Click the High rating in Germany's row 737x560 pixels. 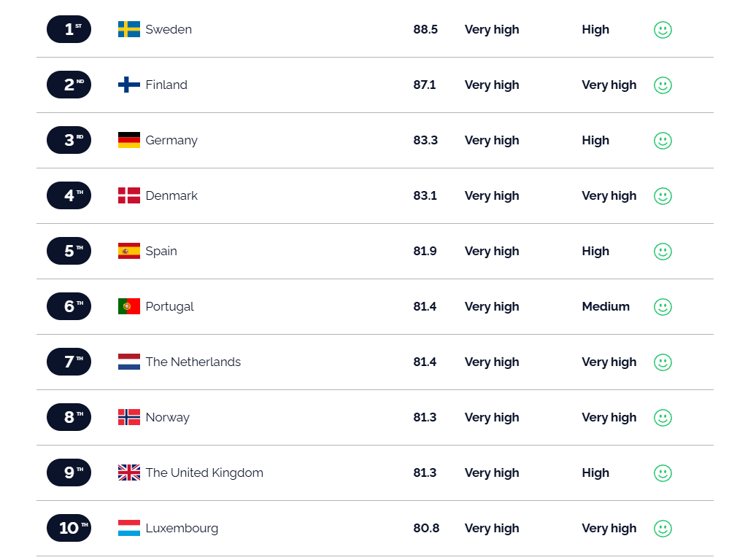click(595, 140)
